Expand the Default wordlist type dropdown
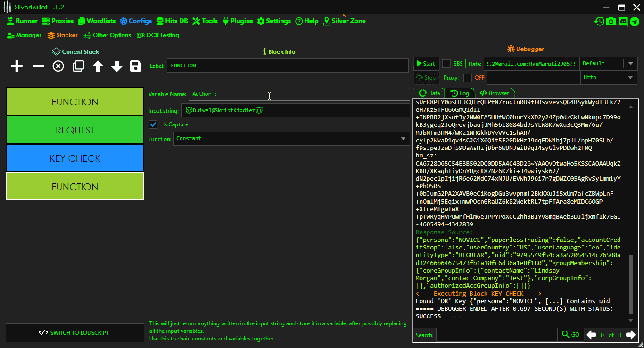The height and width of the screenshot is (348, 644). [x=630, y=64]
